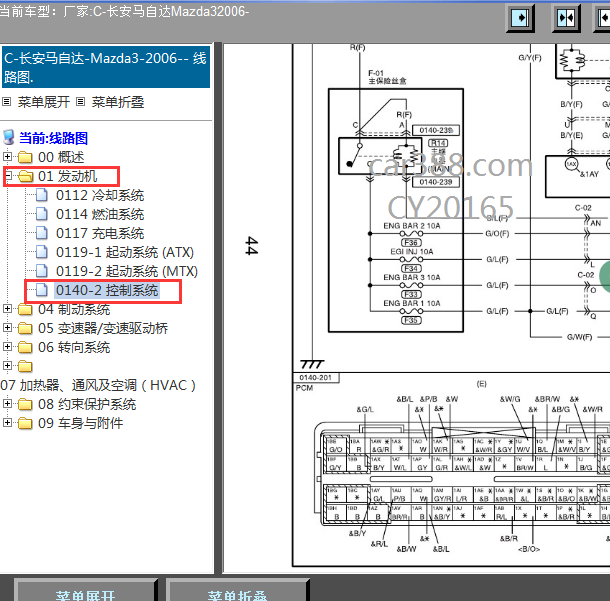Viewport: 610px width, 601px height.
Task: Click the inward-arrows split toggle button in toolbar
Action: [x=566, y=18]
